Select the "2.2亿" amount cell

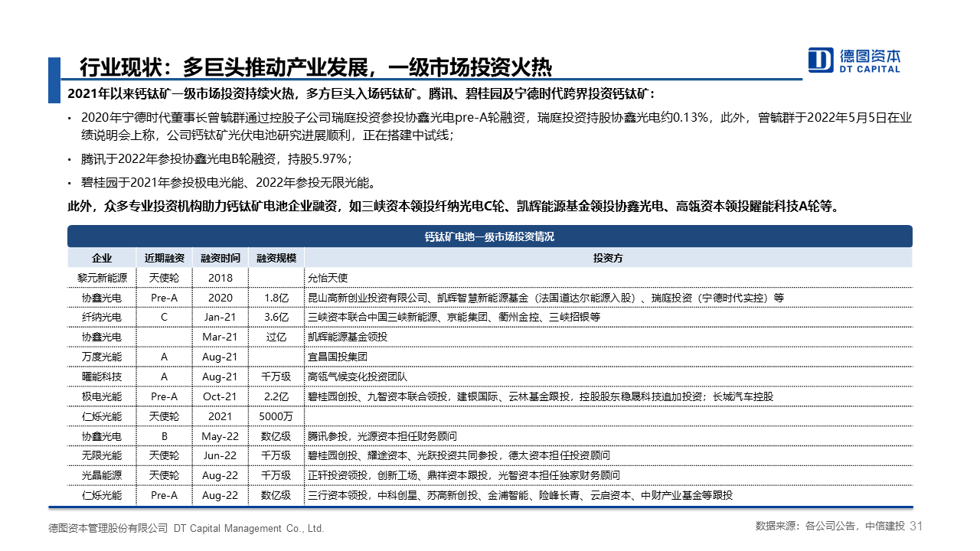point(276,396)
